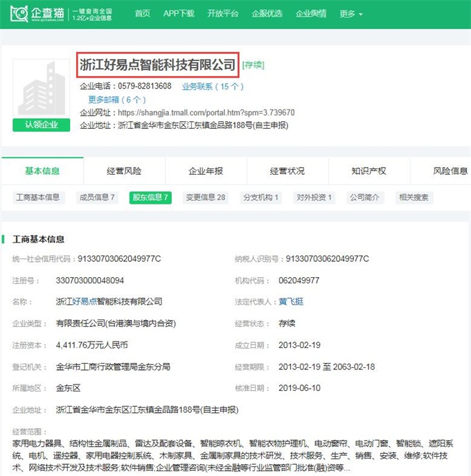Screen dimensions: 471x476
Task: Click the region value 金东区
Action: tap(69, 388)
